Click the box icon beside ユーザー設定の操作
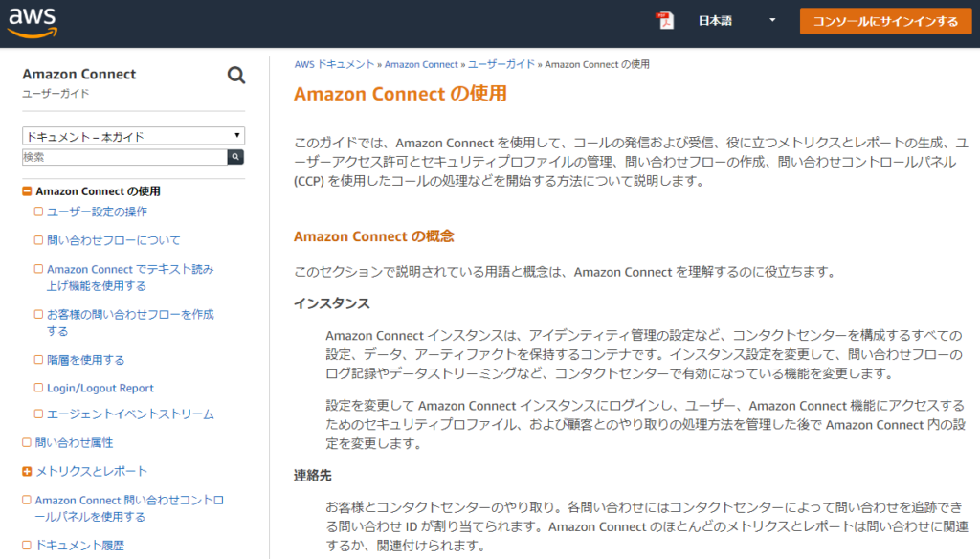This screenshot has height=559, width=980. (38, 212)
